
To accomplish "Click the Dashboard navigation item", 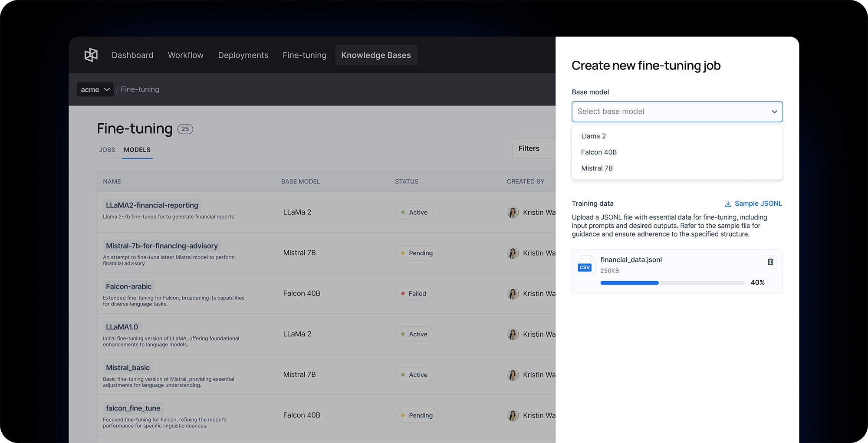I will [132, 55].
